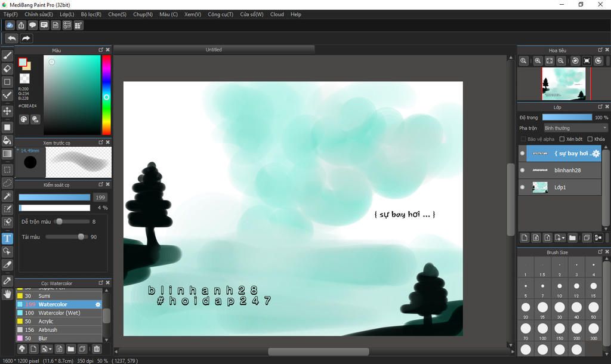Switch to the Untitled canvas tab

point(214,50)
